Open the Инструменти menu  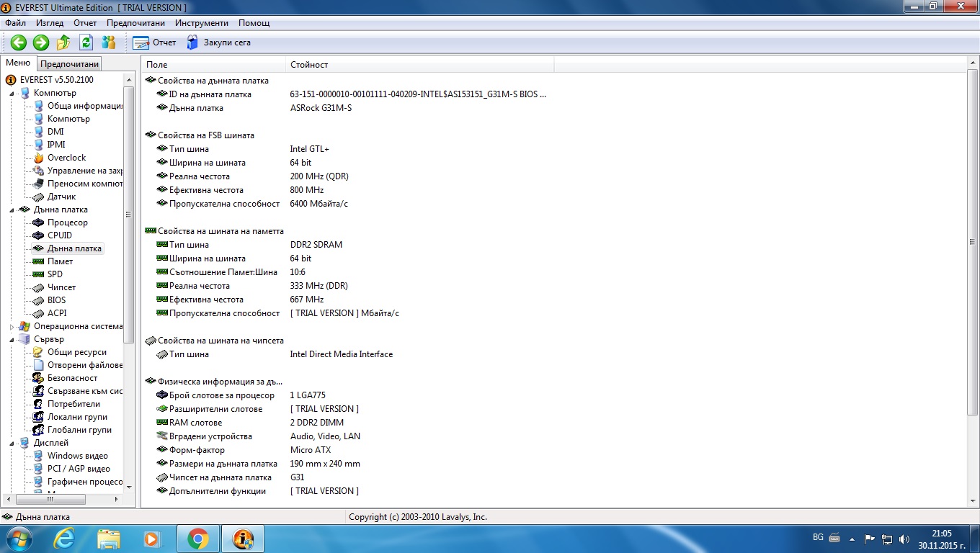point(202,23)
